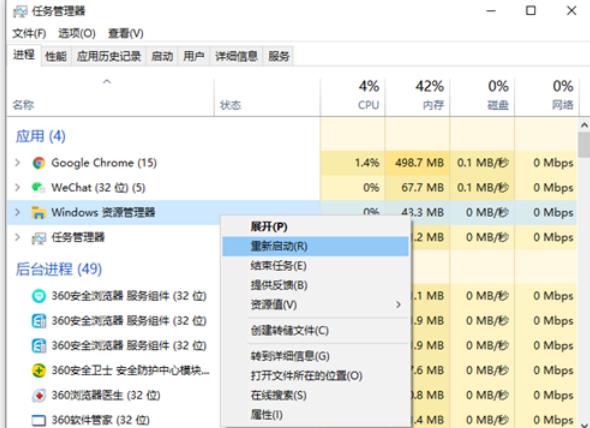Open the 选项(O) menu
This screenshot has height=428, width=590.
[x=77, y=34]
